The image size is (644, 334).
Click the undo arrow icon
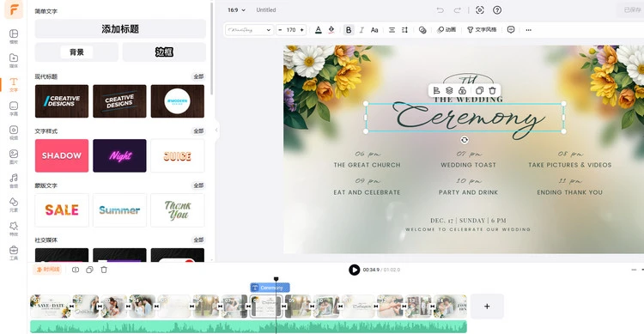[x=440, y=9]
